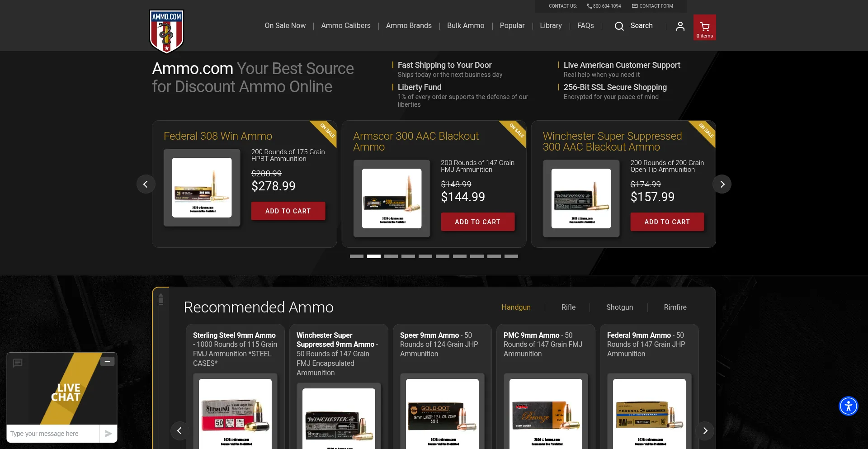
Task: Open the Library menu
Action: coord(551,26)
